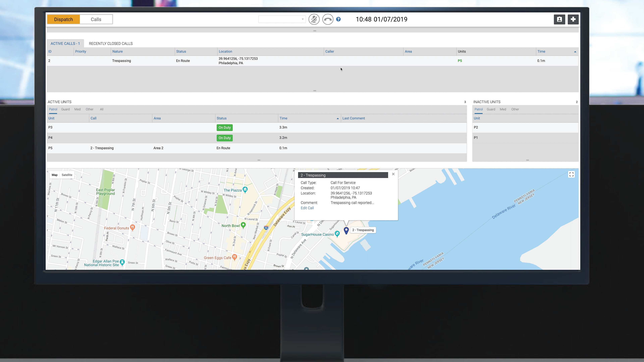Image resolution: width=644 pixels, height=362 pixels.
Task: Open the blue help question icon
Action: click(x=338, y=19)
